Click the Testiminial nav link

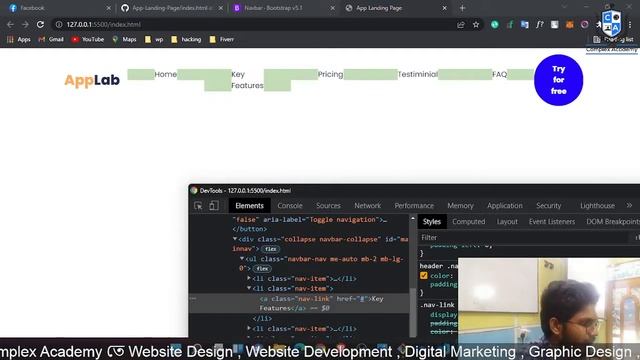click(x=418, y=74)
